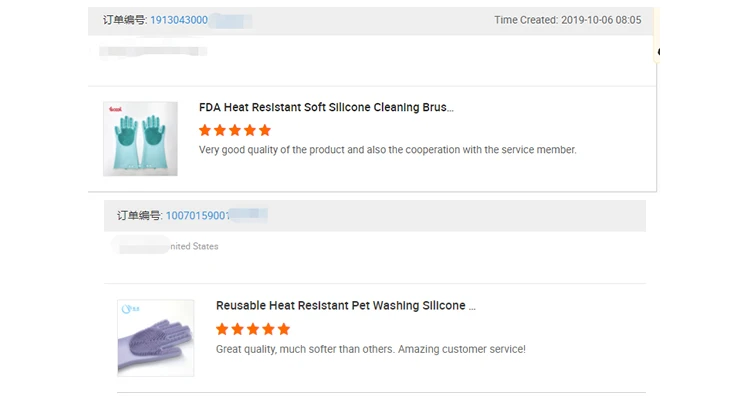
Task: Click the "nited States" country text
Action: pyautogui.click(x=193, y=246)
